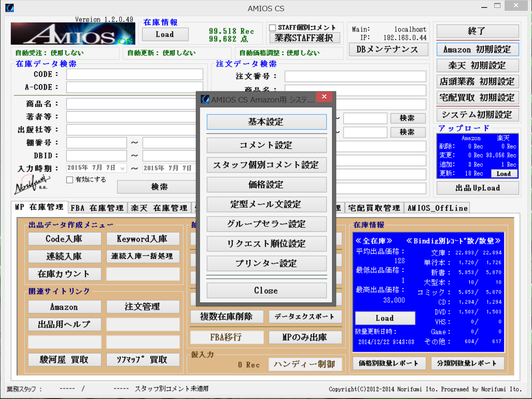Switch to 楽天 在庫管理 tab

[x=159, y=208]
